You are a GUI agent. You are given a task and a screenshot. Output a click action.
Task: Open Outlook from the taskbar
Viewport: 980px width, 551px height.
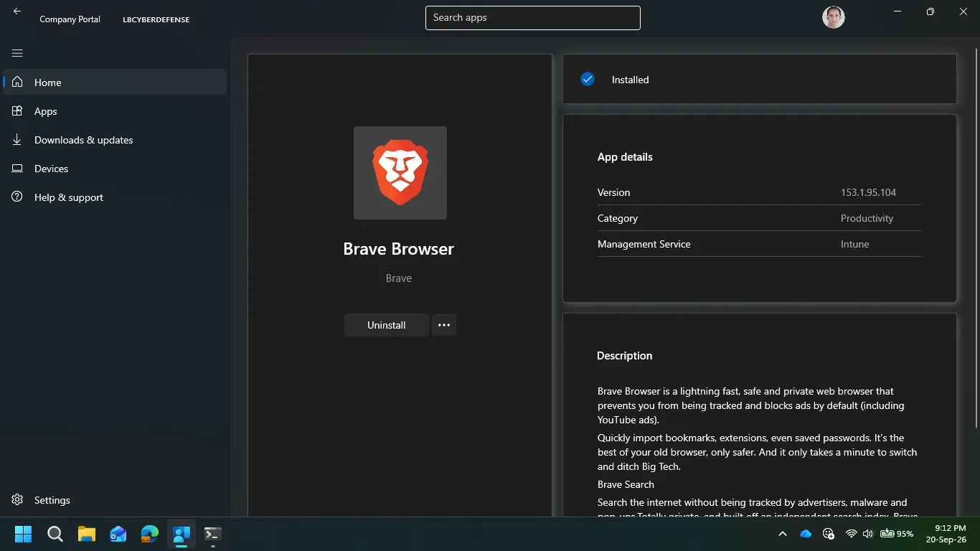click(x=118, y=534)
